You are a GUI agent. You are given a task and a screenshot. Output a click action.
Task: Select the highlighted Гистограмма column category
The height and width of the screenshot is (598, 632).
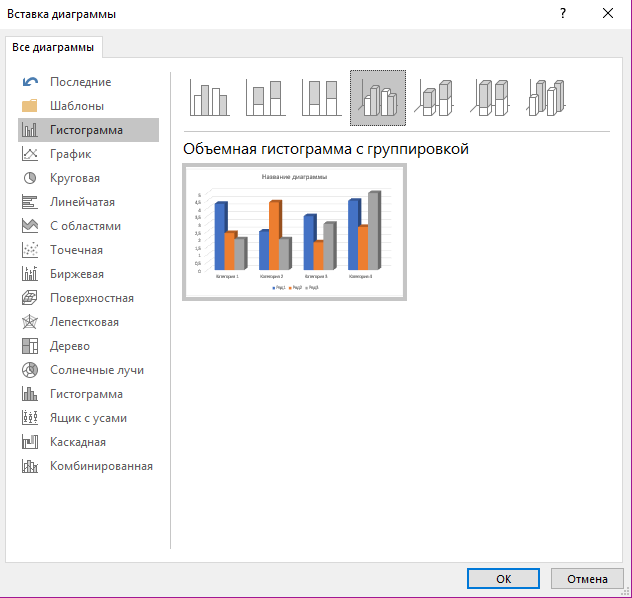click(x=89, y=130)
